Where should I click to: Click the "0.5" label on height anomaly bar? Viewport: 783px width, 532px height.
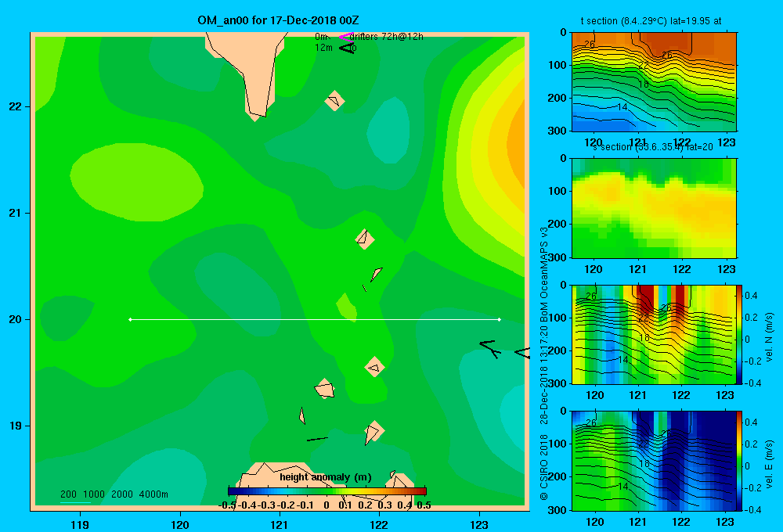tap(424, 505)
